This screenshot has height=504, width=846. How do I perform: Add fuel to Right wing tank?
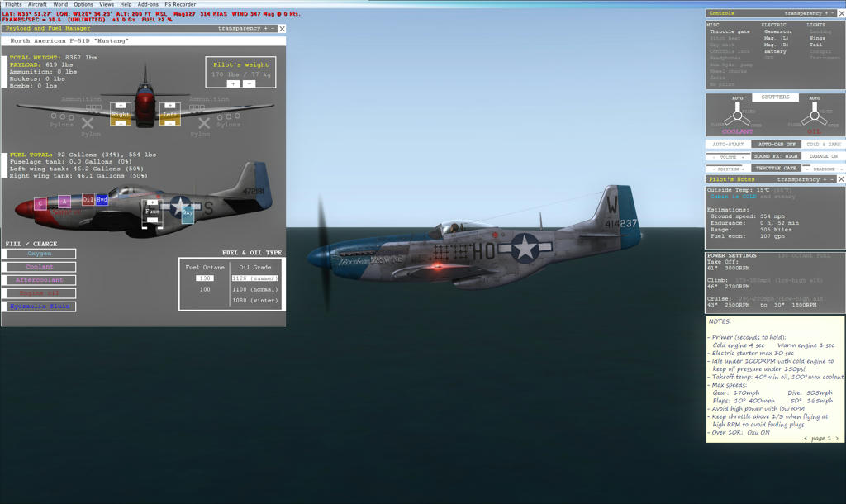[x=121, y=105]
